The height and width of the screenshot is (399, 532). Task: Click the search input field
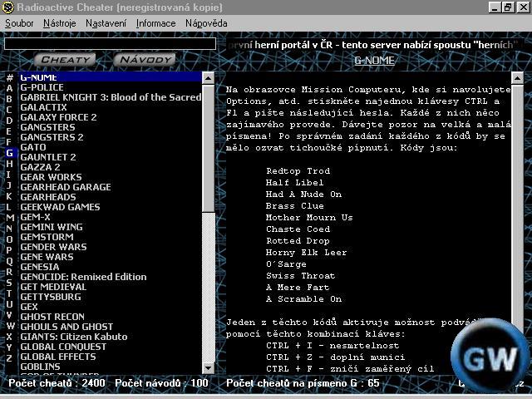click(x=110, y=44)
